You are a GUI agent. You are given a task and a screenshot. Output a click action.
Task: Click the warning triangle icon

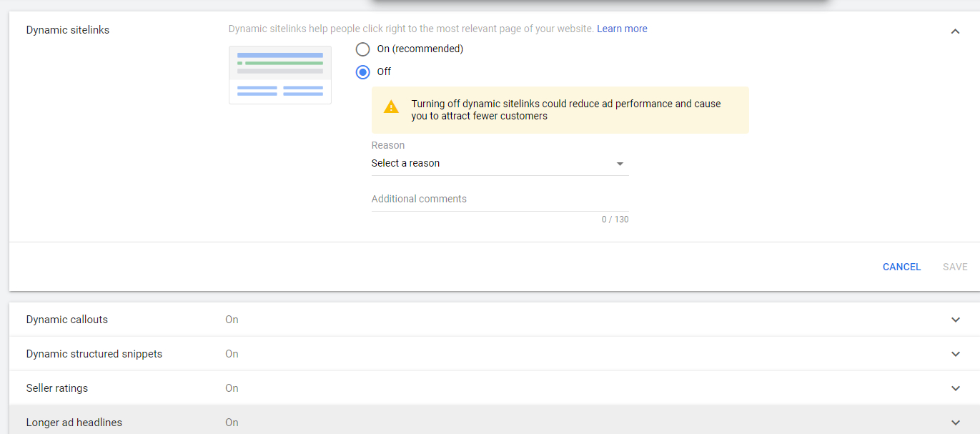click(x=391, y=107)
